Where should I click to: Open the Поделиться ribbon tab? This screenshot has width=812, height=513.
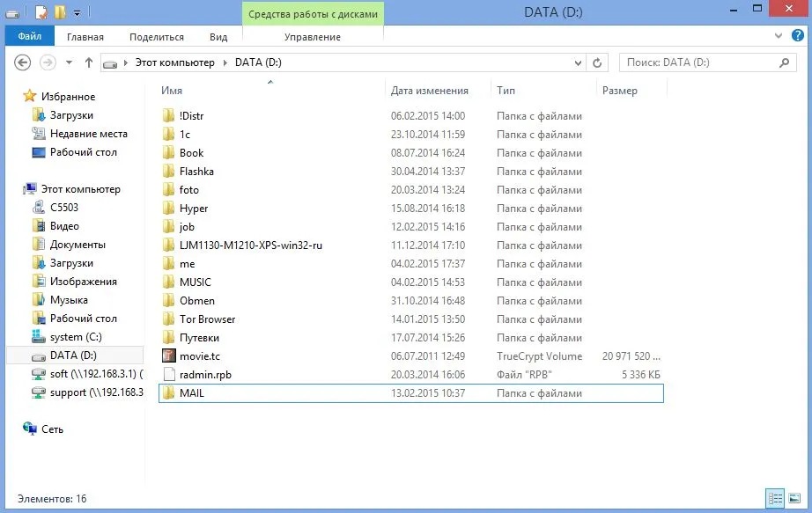coord(157,37)
